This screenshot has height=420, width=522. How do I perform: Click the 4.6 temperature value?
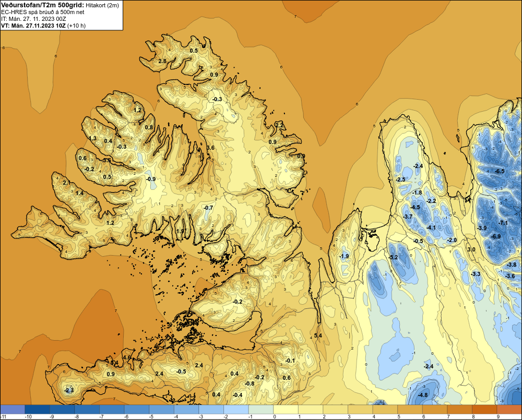127,358
